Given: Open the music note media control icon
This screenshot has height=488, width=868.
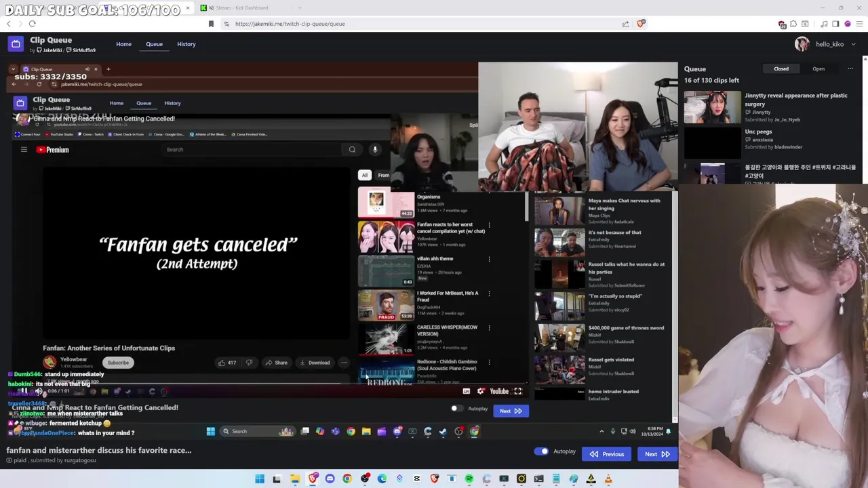Looking at the screenshot, I should [x=824, y=24].
